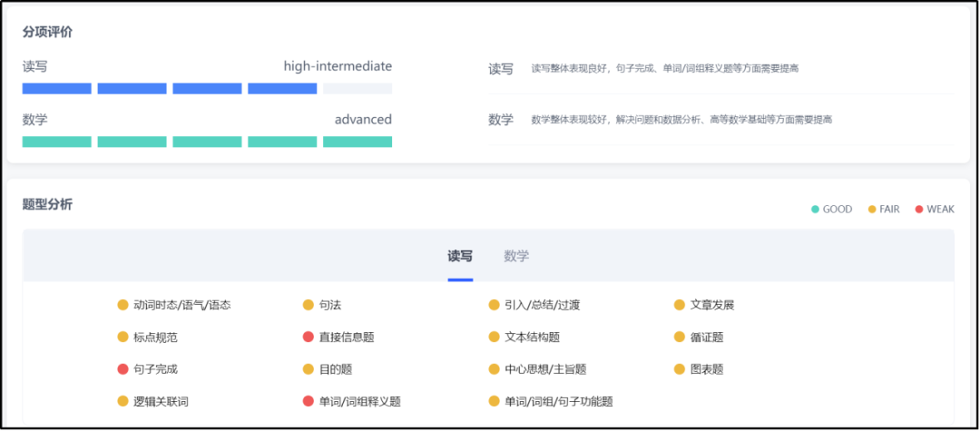Click the red dot beside 句子完成
This screenshot has width=980, height=431.
point(122,369)
